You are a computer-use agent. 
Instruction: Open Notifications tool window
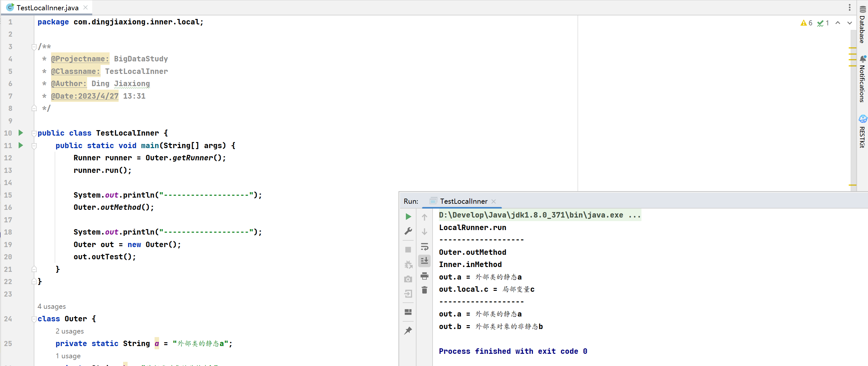(863, 79)
